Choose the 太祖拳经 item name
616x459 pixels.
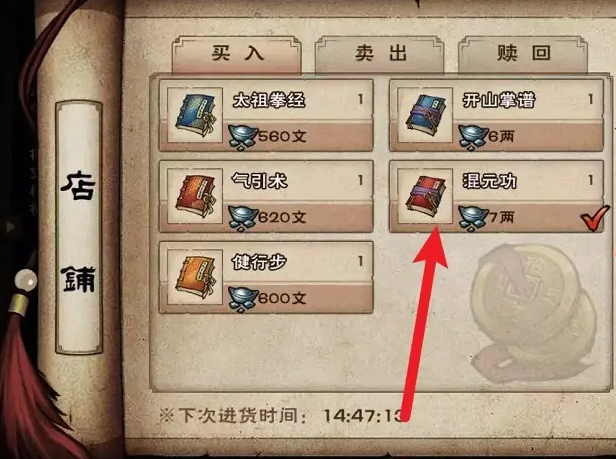(269, 100)
